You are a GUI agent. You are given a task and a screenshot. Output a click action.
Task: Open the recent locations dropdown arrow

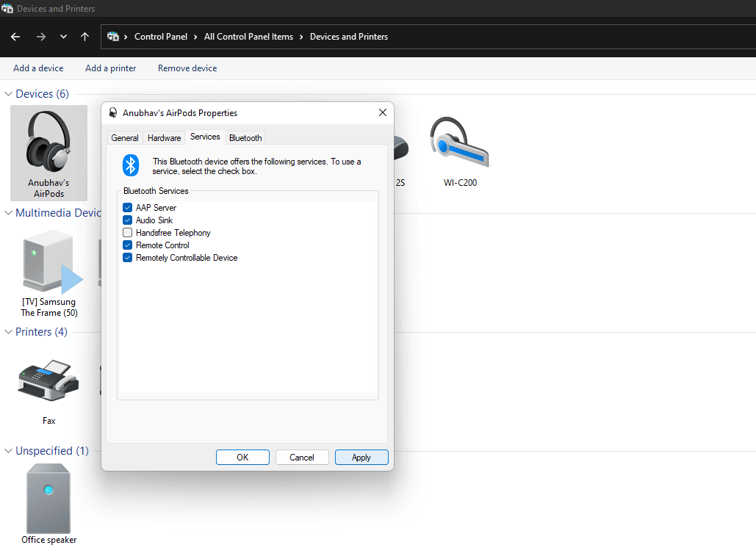pos(63,37)
